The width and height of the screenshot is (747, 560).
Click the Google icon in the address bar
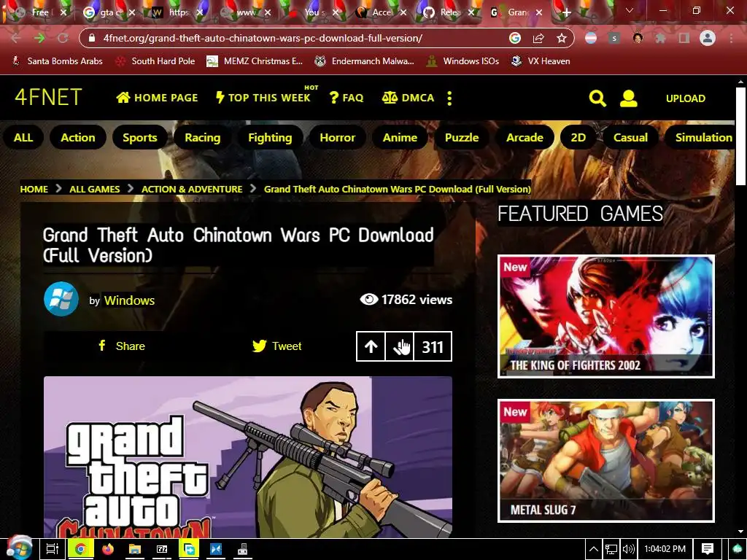coord(515,38)
